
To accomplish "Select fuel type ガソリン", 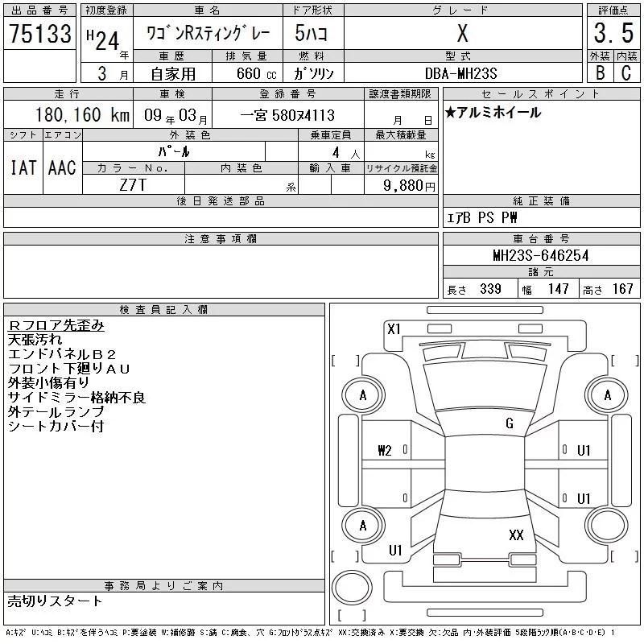I will click(314, 73).
